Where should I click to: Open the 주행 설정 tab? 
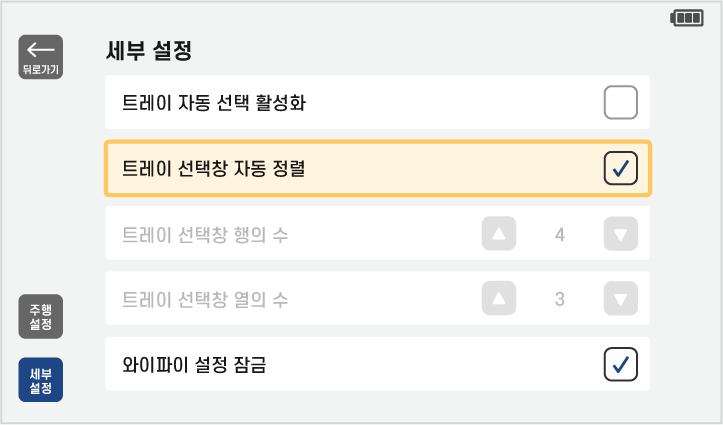[41, 316]
